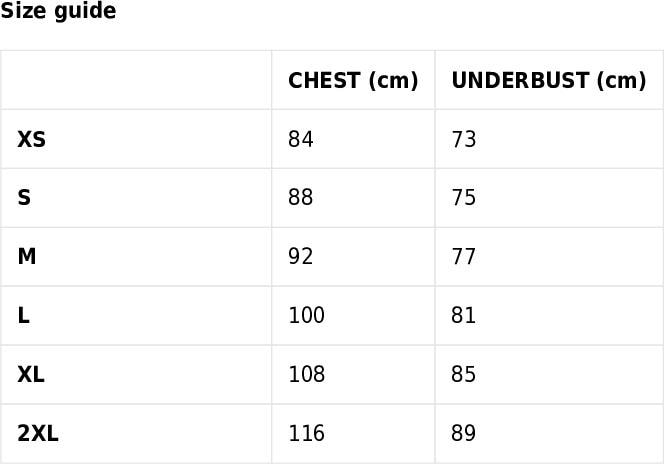Viewport: 664px width, 464px height.
Task: Click the M size row label
Action: tap(27, 257)
